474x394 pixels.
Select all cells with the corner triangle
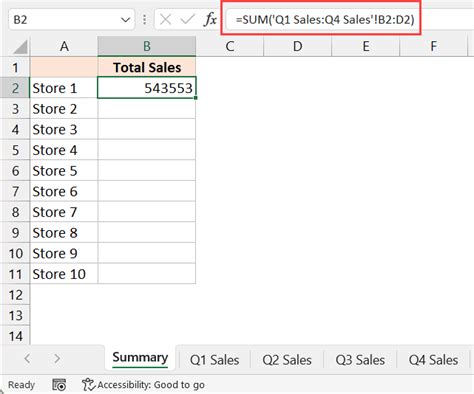point(20,47)
